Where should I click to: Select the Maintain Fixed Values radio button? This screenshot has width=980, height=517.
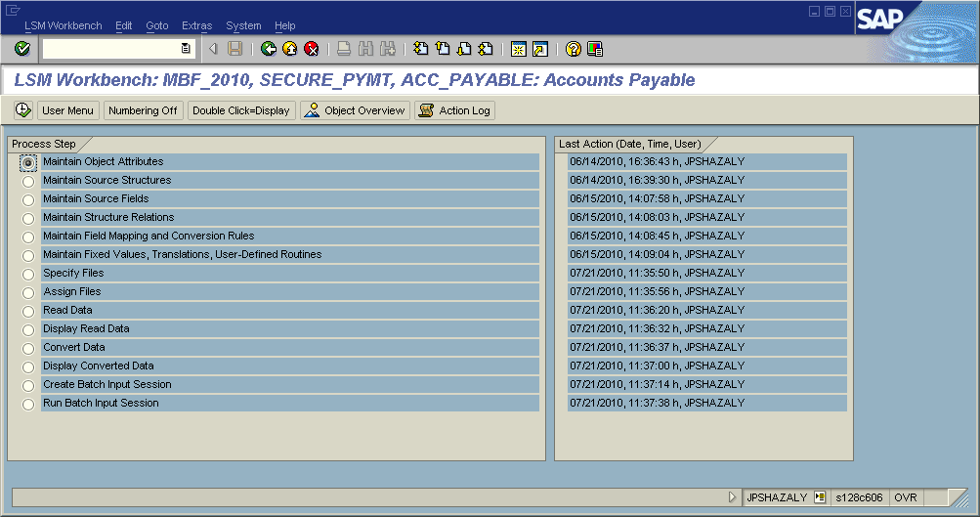coord(28,256)
